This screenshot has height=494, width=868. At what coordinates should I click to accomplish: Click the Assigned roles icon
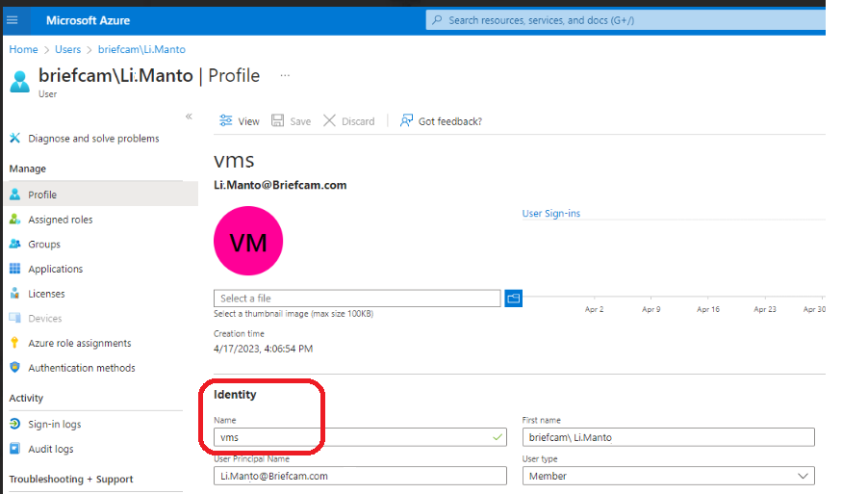[15, 220]
